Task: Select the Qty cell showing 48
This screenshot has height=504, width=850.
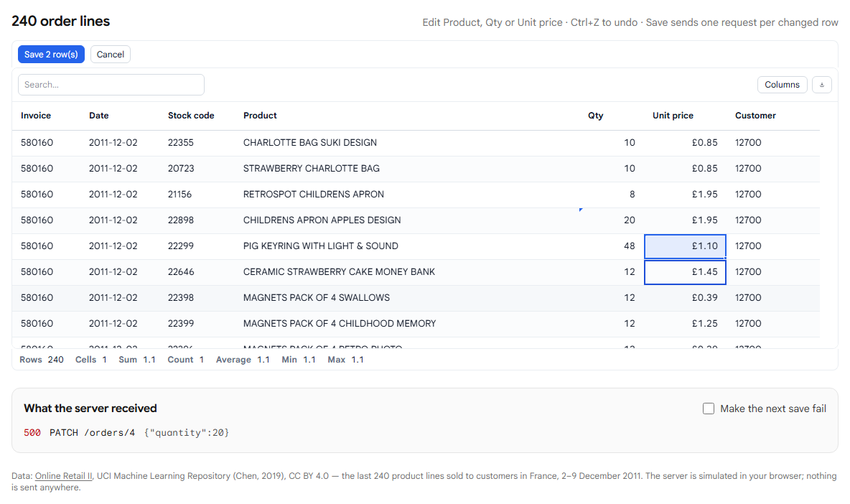Action: coord(612,246)
